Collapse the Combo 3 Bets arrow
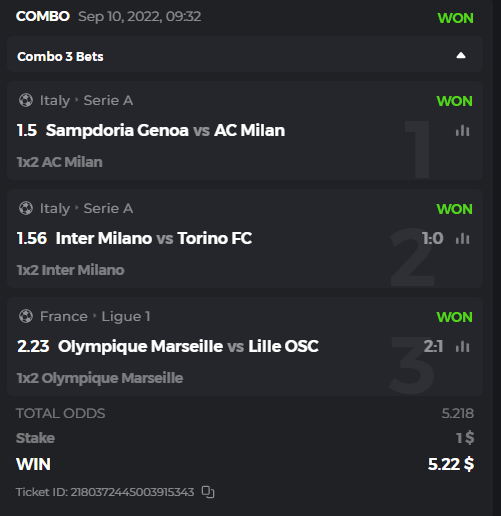Viewport: 501px width, 516px height. 461,55
